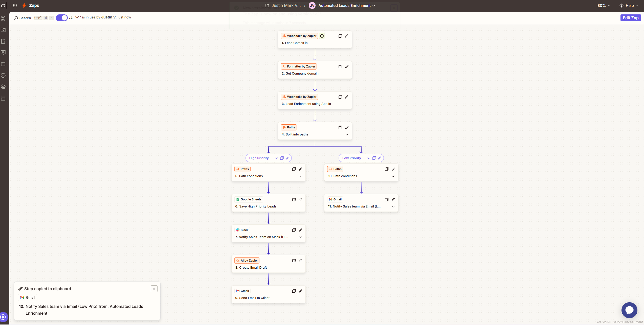The width and height of the screenshot is (644, 325).
Task: Open the stacked-layers icon in the sidebar
Action: click(x=3, y=98)
